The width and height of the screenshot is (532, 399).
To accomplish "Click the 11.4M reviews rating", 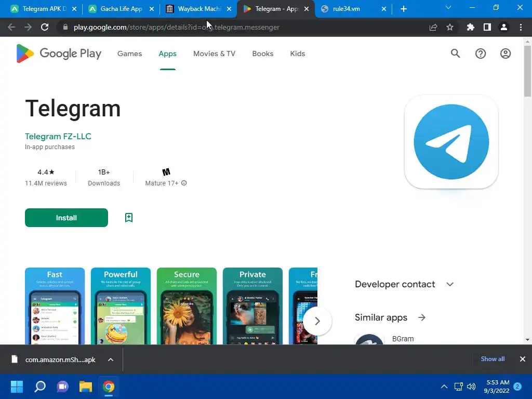I will pos(46,178).
